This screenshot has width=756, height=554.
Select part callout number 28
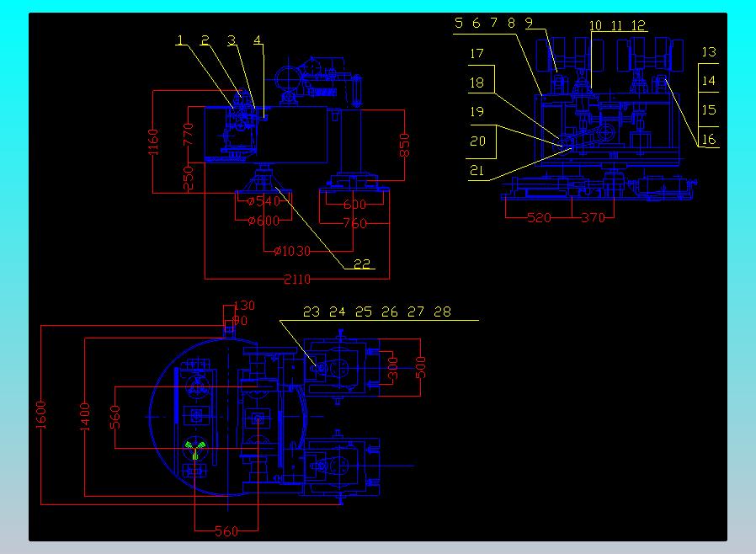coord(442,312)
